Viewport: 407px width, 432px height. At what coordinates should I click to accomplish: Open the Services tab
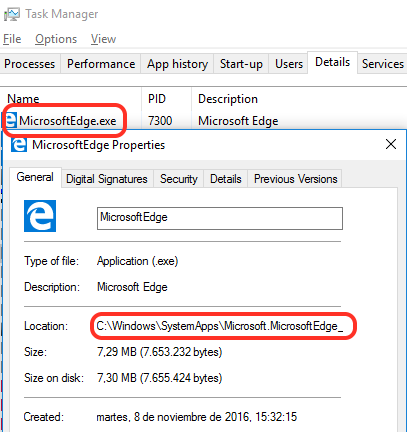(x=383, y=64)
